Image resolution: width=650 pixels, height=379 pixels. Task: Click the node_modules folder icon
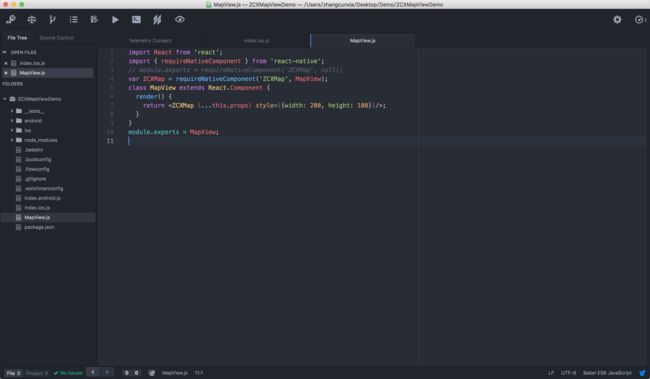[x=19, y=140]
